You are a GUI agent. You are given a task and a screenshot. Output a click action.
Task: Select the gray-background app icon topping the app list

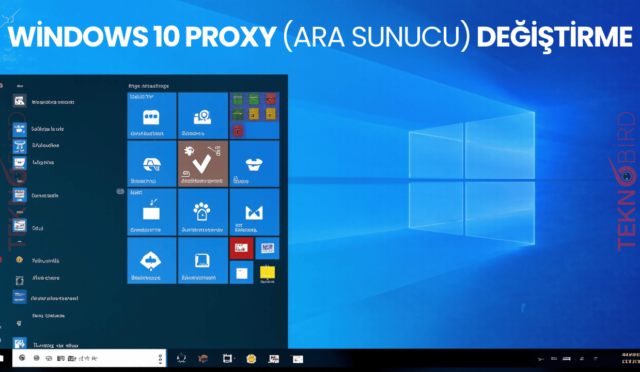(19, 101)
